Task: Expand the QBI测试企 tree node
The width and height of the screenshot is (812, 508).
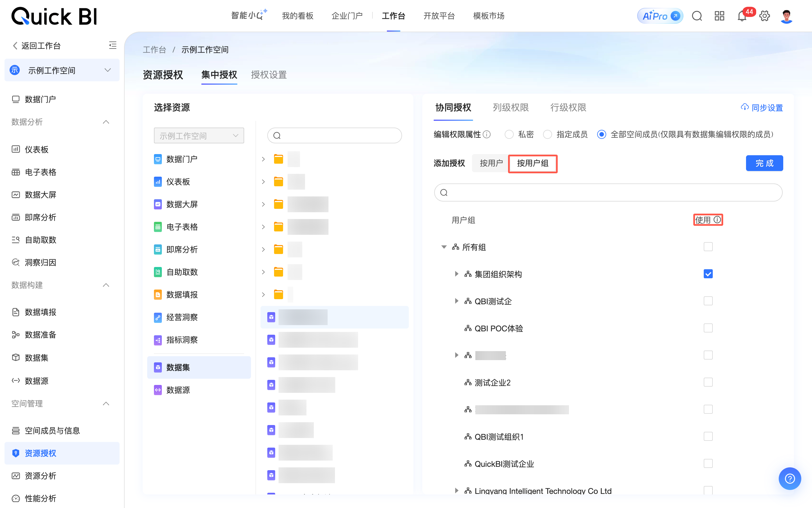Action: pos(456,301)
